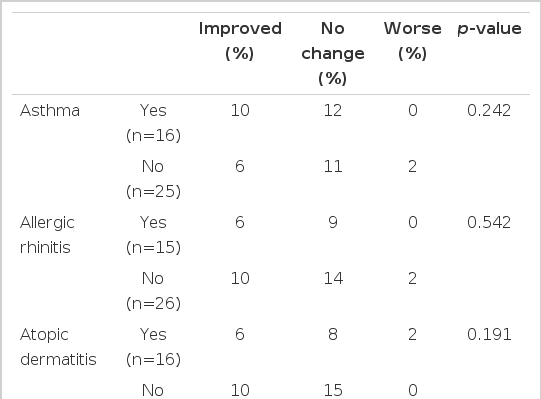This screenshot has height=399, width=541.
Task: Click the Worse (%) column header
Action: [413, 41]
